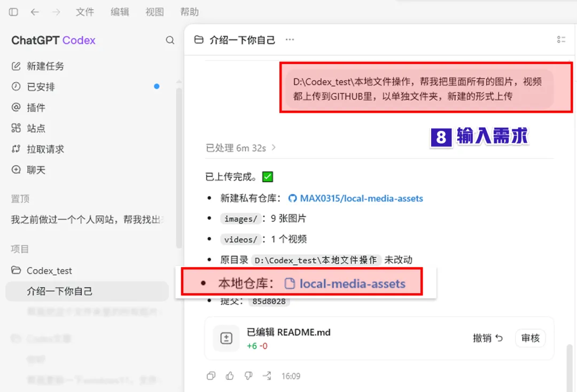577x392 pixels.
Task: Open the 文件 menu
Action: click(85, 12)
